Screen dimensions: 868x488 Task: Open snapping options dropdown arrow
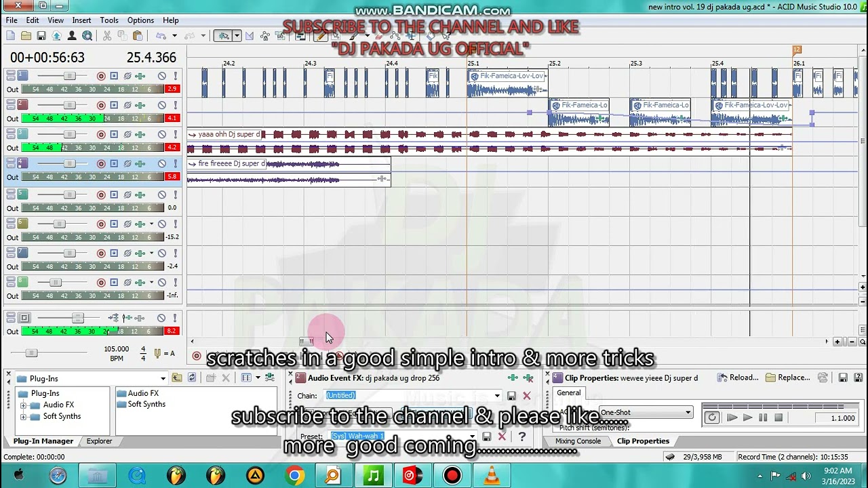click(x=237, y=36)
